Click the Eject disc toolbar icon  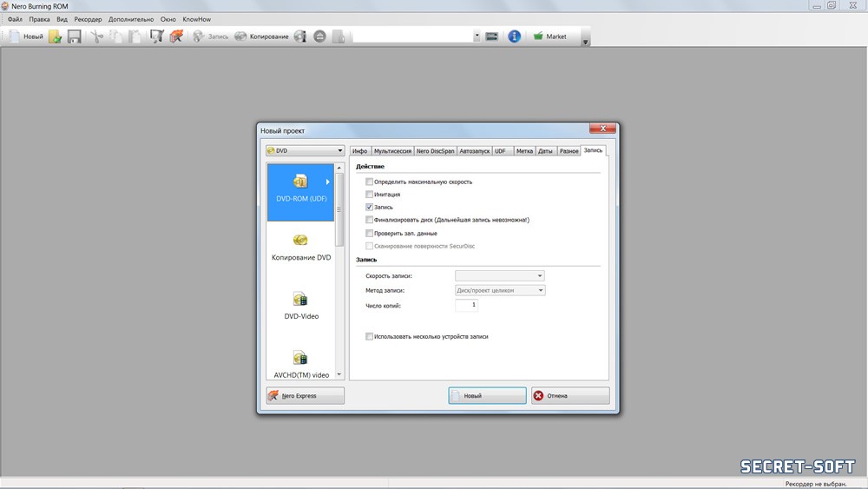[319, 36]
